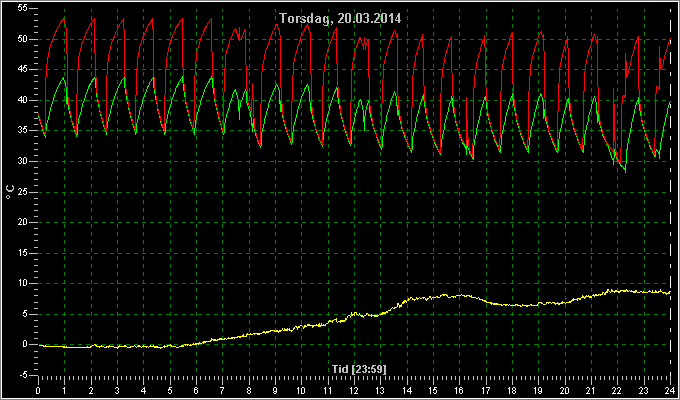Click the °C y-axis unit label

point(10,192)
